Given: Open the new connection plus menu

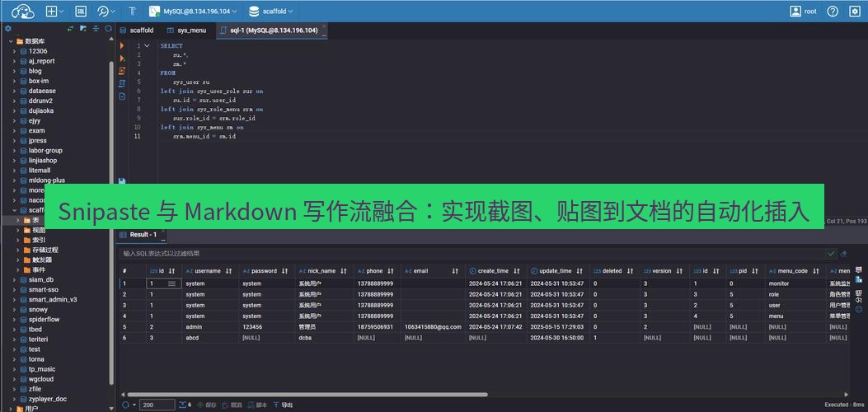Looking at the screenshot, I should [54, 11].
